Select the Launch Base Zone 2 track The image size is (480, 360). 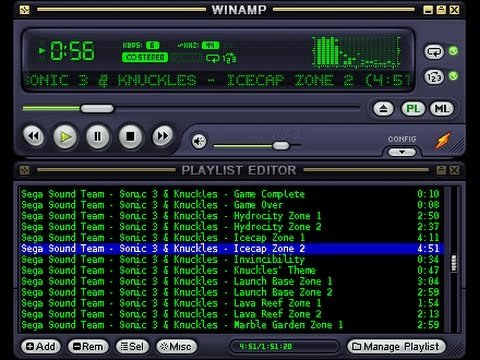231,292
